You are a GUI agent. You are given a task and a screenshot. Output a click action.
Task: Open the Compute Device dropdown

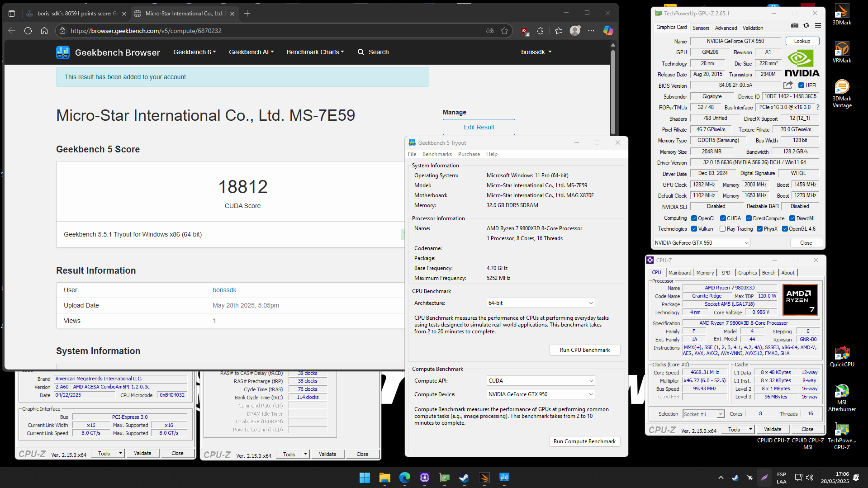point(541,394)
